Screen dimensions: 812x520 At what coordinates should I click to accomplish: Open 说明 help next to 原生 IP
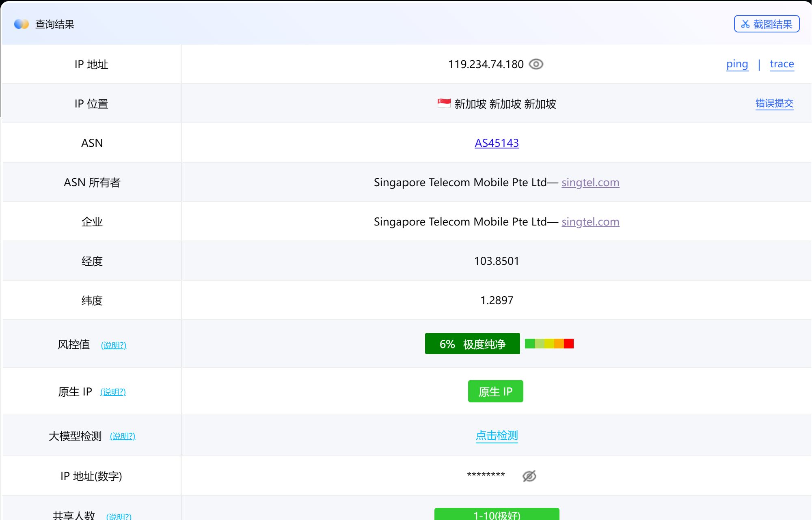pos(113,392)
